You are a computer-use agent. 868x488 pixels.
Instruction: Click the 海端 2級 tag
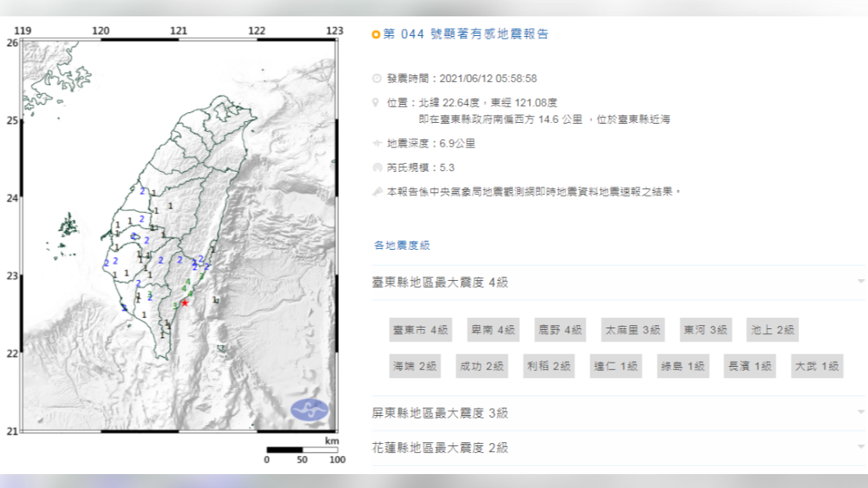pos(414,366)
